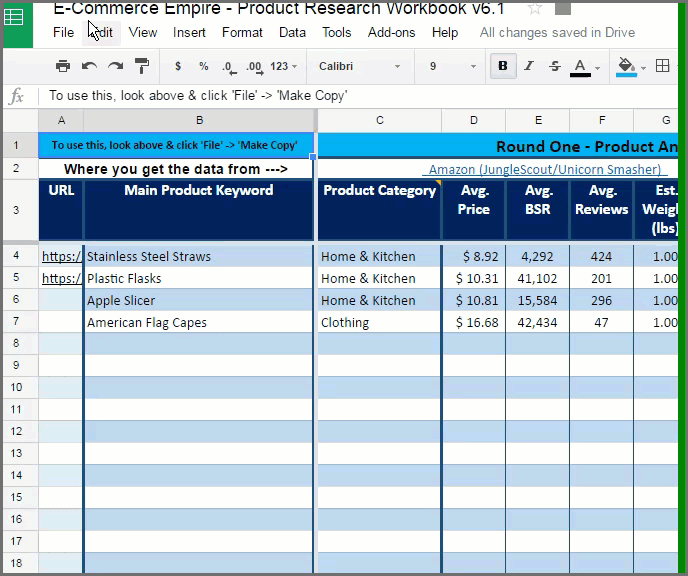Open the borders tool
688x576 pixels.
click(662, 66)
